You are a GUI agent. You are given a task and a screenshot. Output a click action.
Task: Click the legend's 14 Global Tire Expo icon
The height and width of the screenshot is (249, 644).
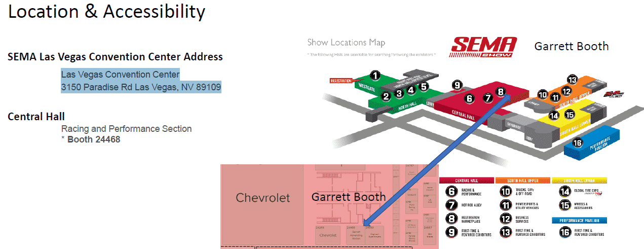[564, 192]
